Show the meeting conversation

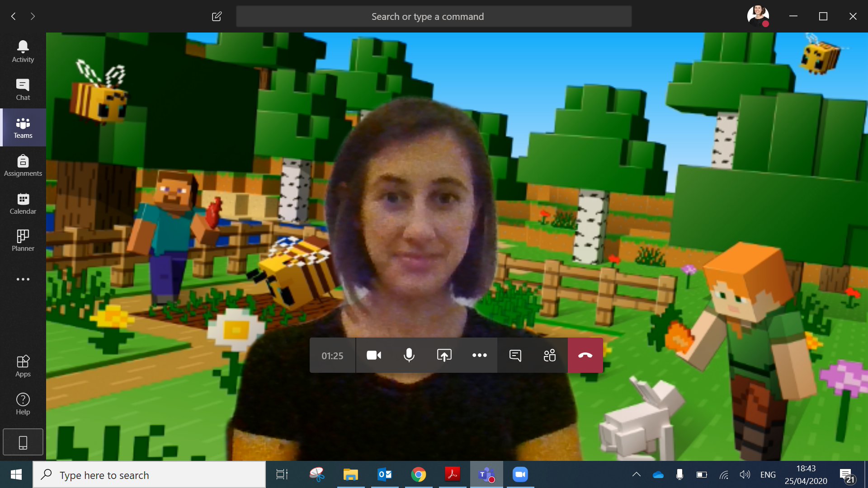[515, 355]
